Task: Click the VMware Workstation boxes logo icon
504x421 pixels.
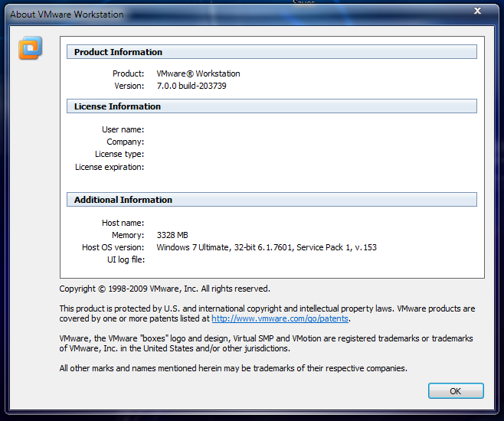Action: (x=30, y=48)
